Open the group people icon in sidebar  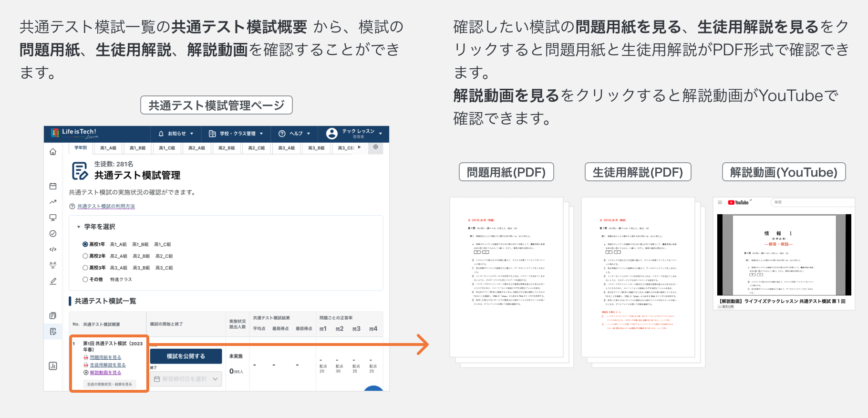(53, 265)
